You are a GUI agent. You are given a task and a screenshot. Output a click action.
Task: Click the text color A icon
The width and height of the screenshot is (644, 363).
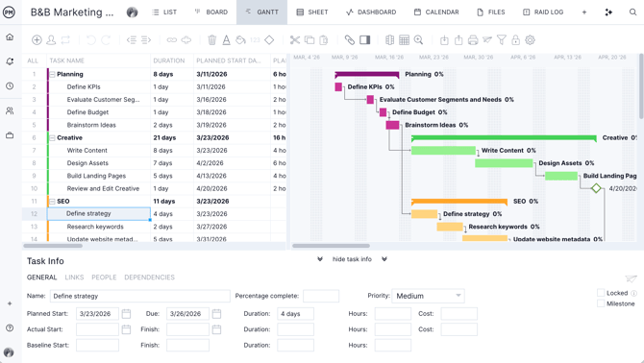tap(226, 39)
